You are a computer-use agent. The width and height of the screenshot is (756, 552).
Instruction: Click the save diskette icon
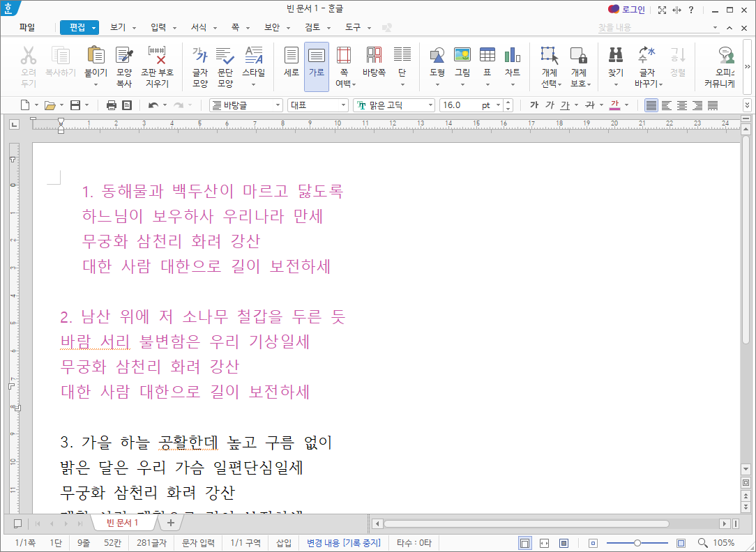[x=75, y=105]
